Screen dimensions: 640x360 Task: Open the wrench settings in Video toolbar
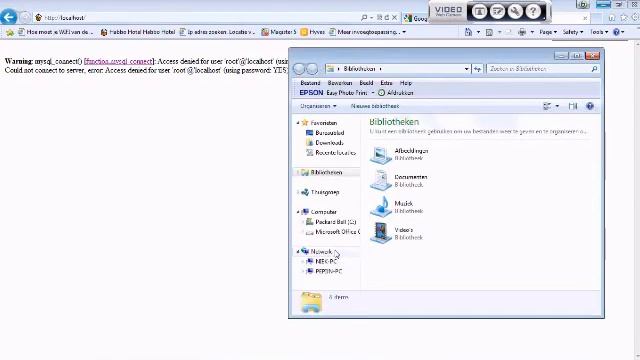coord(515,12)
